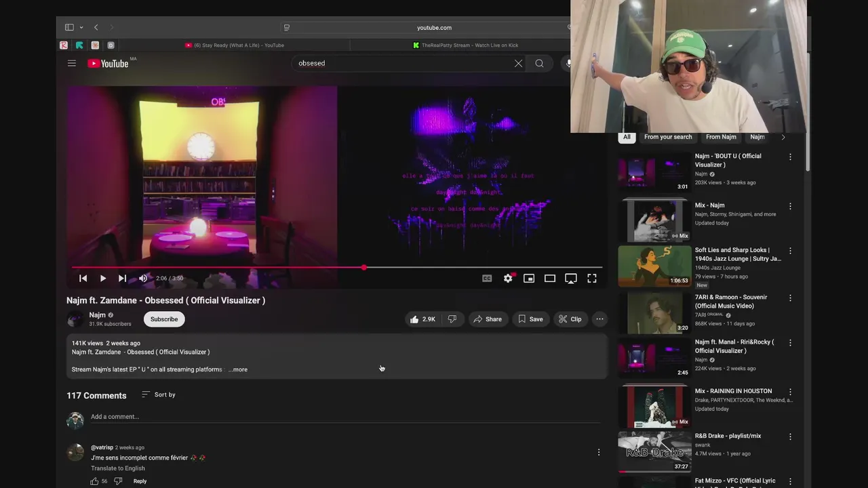The width and height of the screenshot is (868, 488).
Task: Click the youtube.com address bar
Action: tap(434, 28)
